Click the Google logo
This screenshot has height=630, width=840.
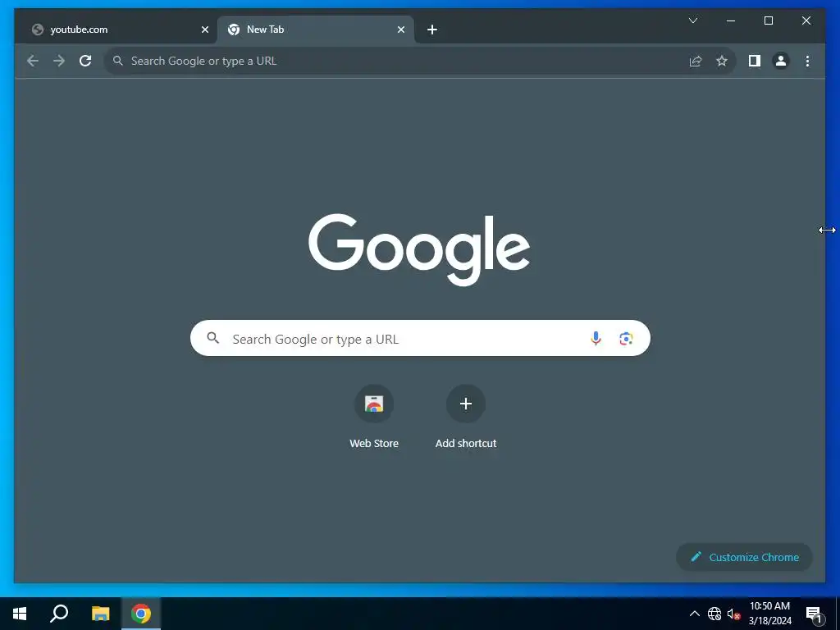pyautogui.click(x=419, y=249)
